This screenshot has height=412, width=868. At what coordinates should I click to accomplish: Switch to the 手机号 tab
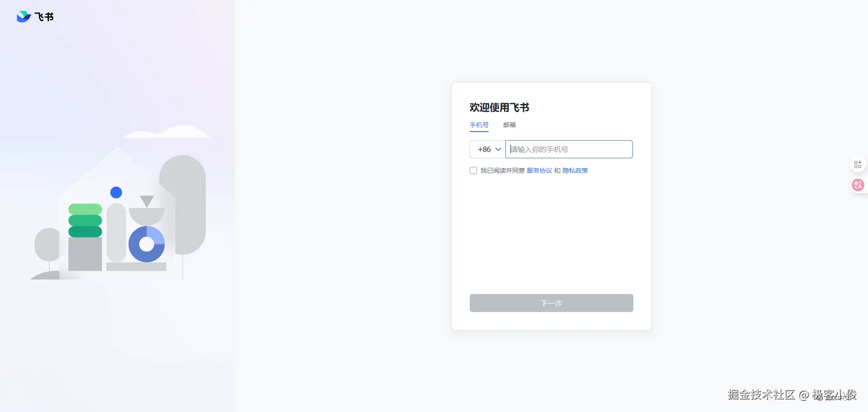pos(479,125)
